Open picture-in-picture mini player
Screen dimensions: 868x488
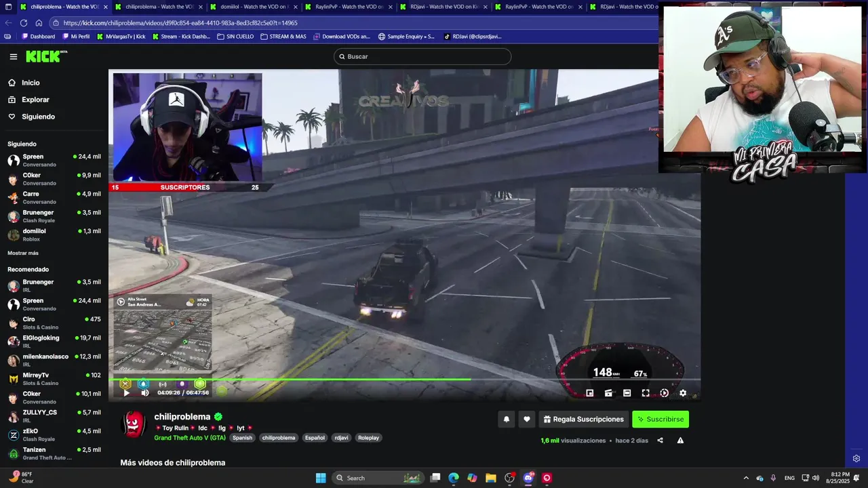coord(589,393)
